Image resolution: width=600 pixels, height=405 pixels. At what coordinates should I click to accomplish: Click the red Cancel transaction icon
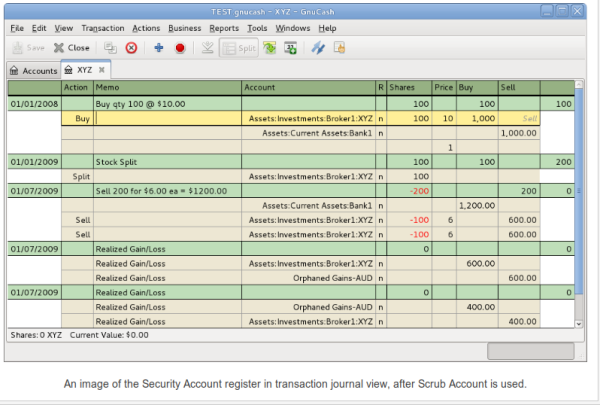click(x=180, y=48)
